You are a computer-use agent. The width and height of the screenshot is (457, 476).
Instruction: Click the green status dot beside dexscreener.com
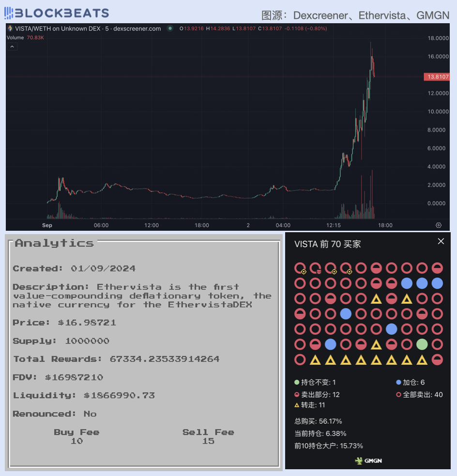tap(170, 29)
